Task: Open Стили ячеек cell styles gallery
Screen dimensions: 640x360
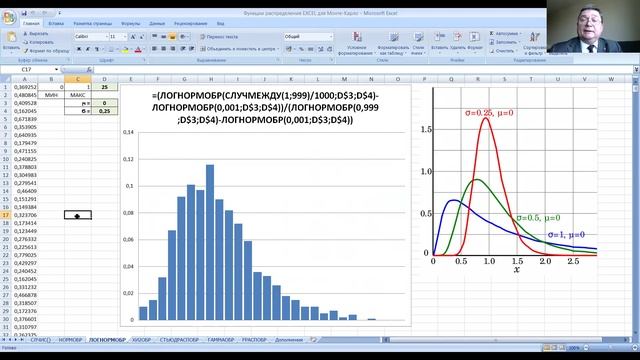Action: (x=418, y=44)
